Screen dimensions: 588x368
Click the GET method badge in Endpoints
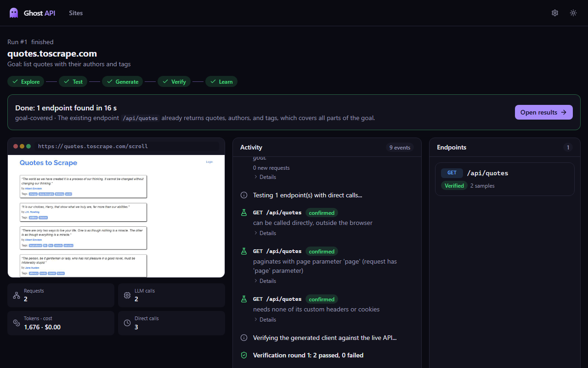click(452, 173)
